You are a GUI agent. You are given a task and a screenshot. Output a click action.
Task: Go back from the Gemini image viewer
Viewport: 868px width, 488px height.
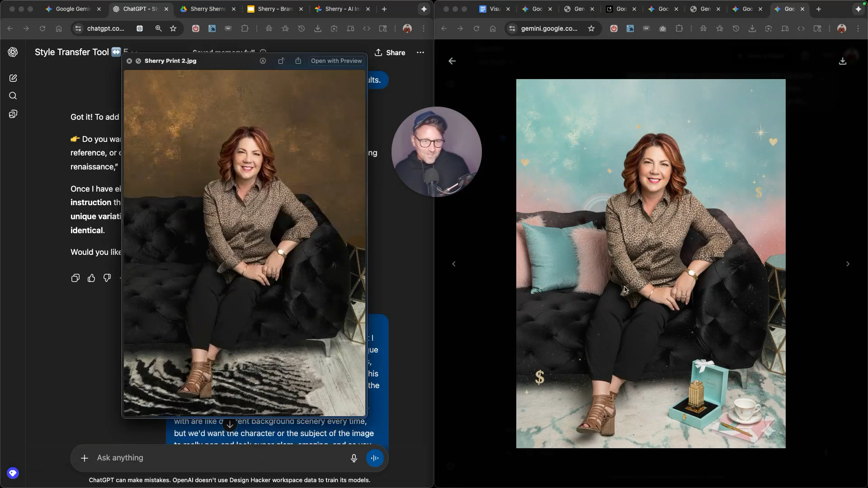coord(452,61)
